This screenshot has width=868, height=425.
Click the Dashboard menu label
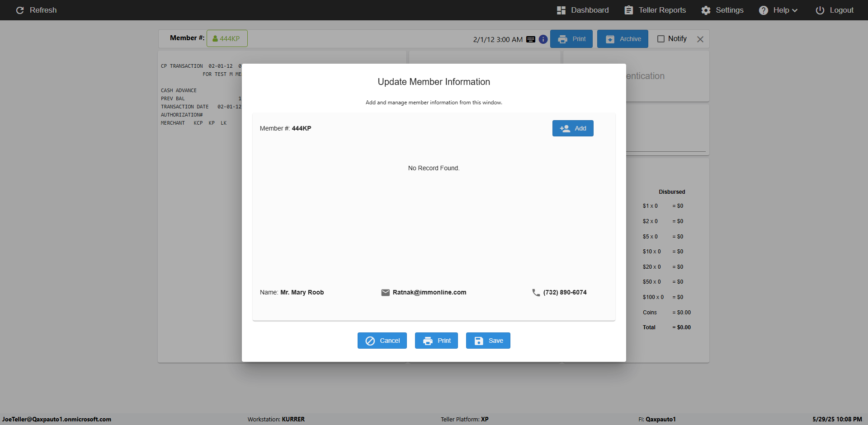click(x=590, y=10)
